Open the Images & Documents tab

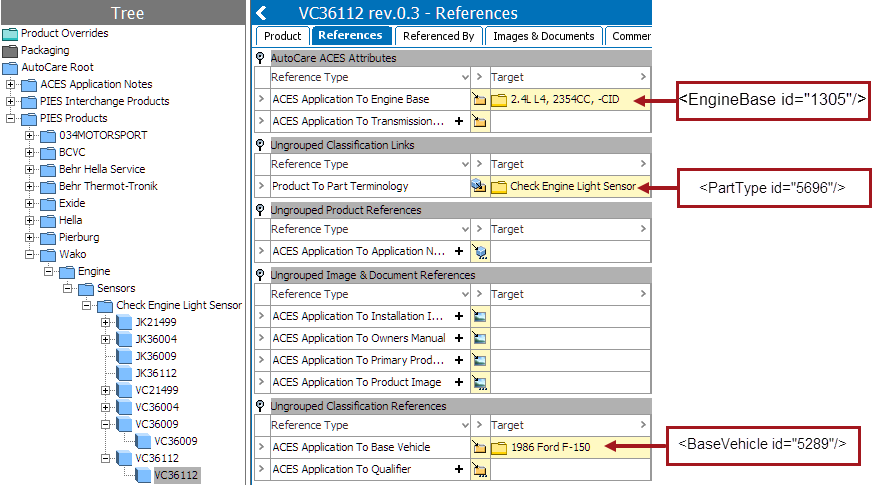point(544,36)
